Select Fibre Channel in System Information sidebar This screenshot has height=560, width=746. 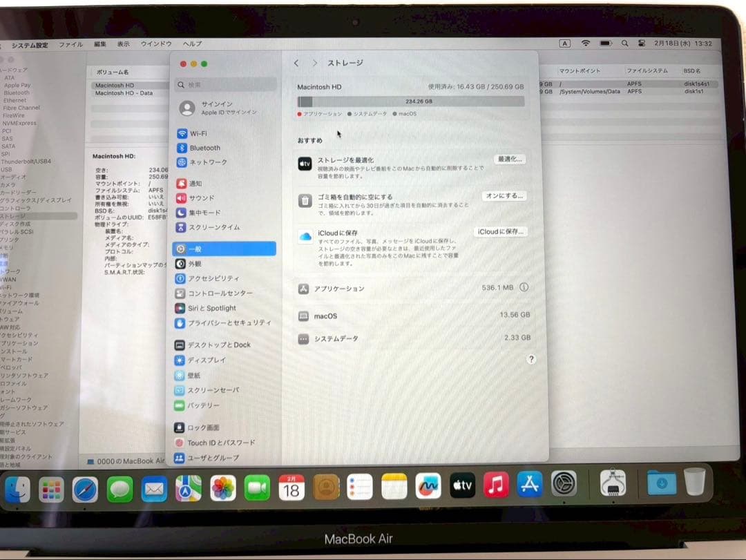[21, 108]
